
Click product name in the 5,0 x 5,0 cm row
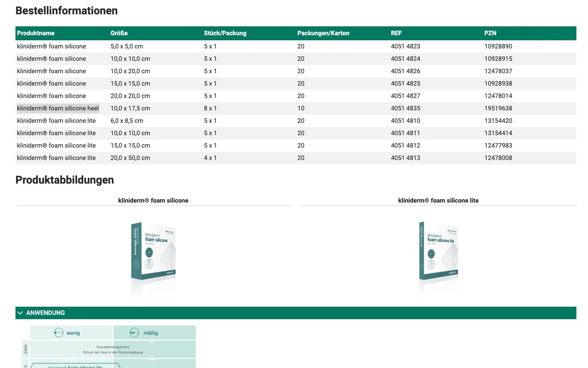[x=51, y=46]
